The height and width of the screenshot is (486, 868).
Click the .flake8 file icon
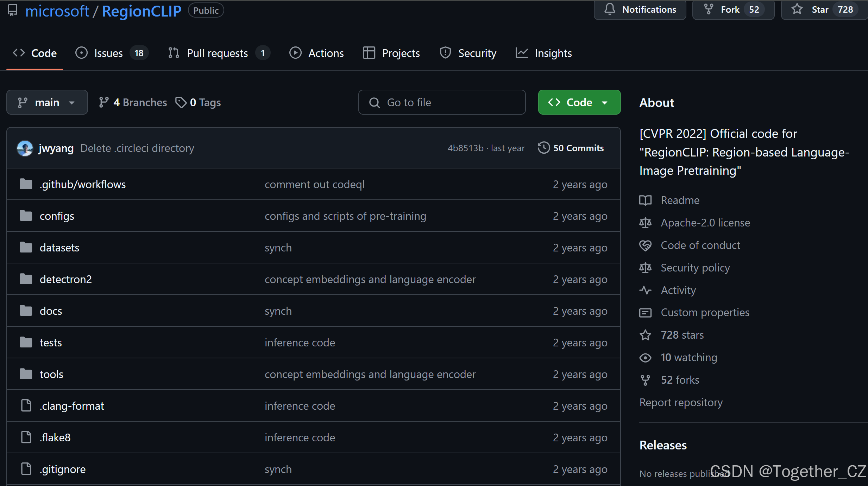click(26, 437)
